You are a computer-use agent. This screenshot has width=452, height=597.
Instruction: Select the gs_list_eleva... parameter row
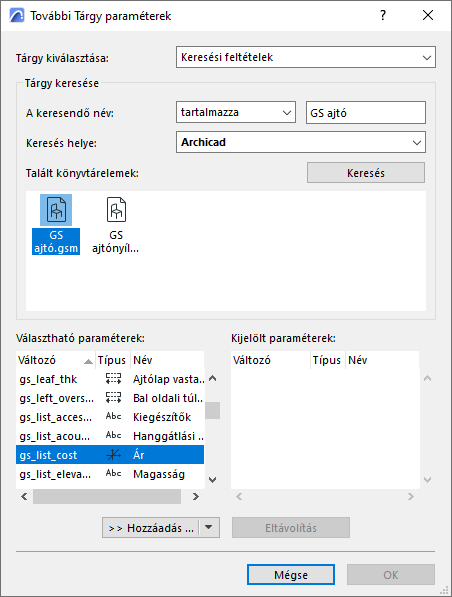pyautogui.click(x=110, y=474)
